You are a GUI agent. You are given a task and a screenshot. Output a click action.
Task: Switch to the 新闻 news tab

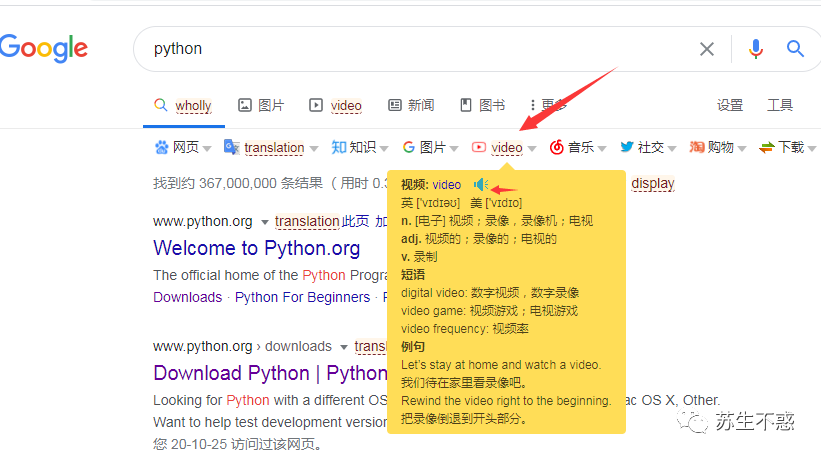click(411, 105)
